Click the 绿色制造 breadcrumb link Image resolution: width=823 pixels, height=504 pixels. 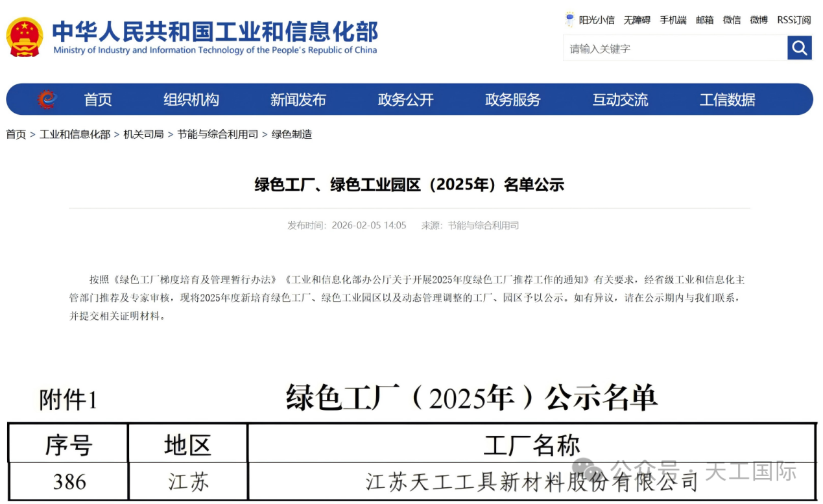coord(292,134)
